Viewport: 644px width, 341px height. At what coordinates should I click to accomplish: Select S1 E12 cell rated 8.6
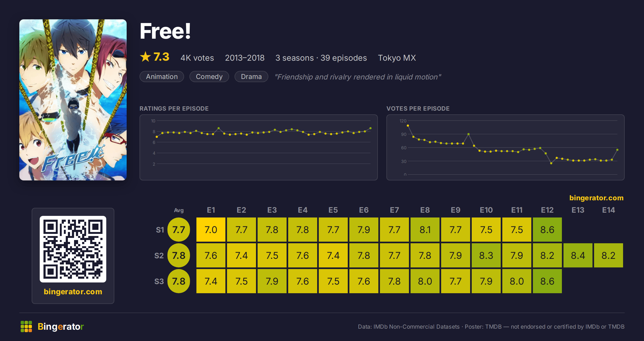click(x=547, y=230)
